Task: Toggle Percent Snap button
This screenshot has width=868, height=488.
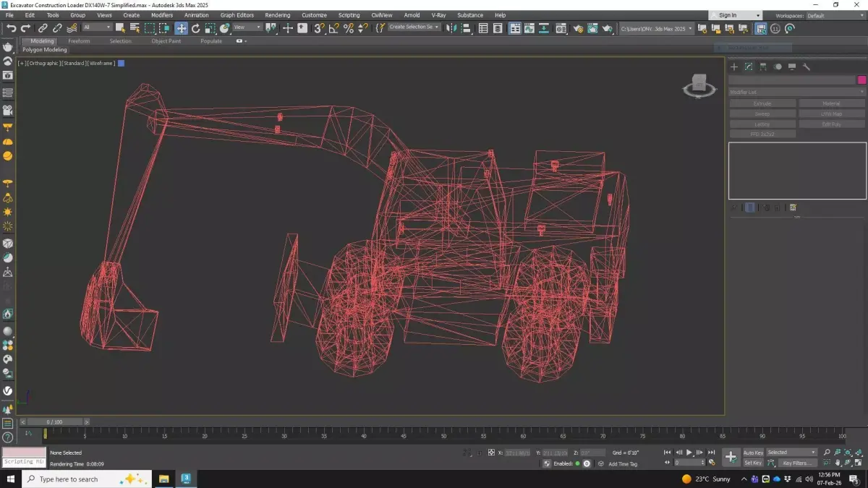Action: click(x=349, y=28)
